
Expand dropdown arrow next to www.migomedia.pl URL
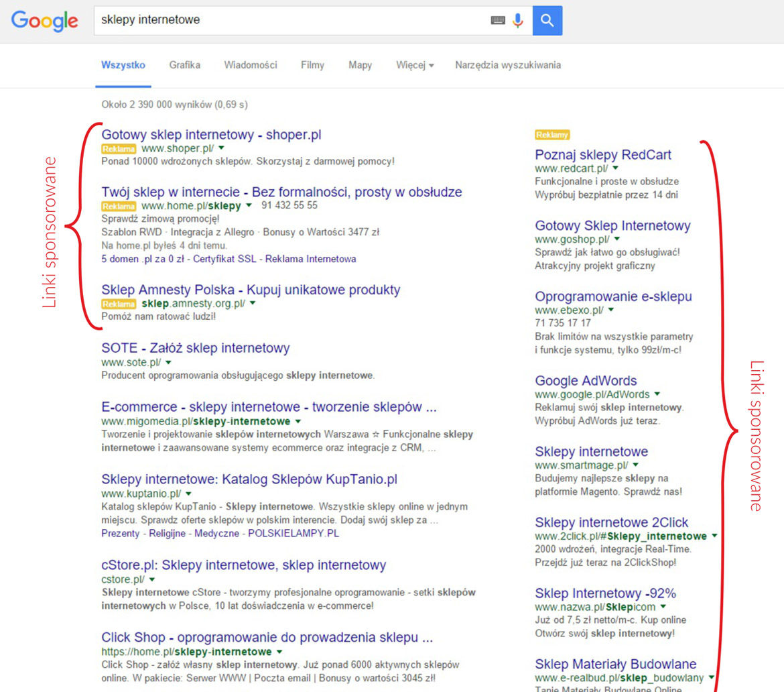298,421
